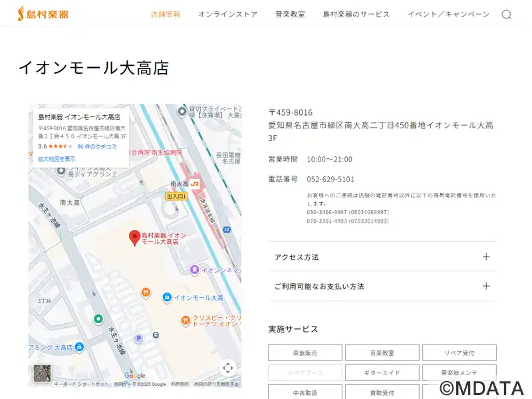532x399 pixels.
Task: Click the Google logo on the map
Action: coord(135,376)
